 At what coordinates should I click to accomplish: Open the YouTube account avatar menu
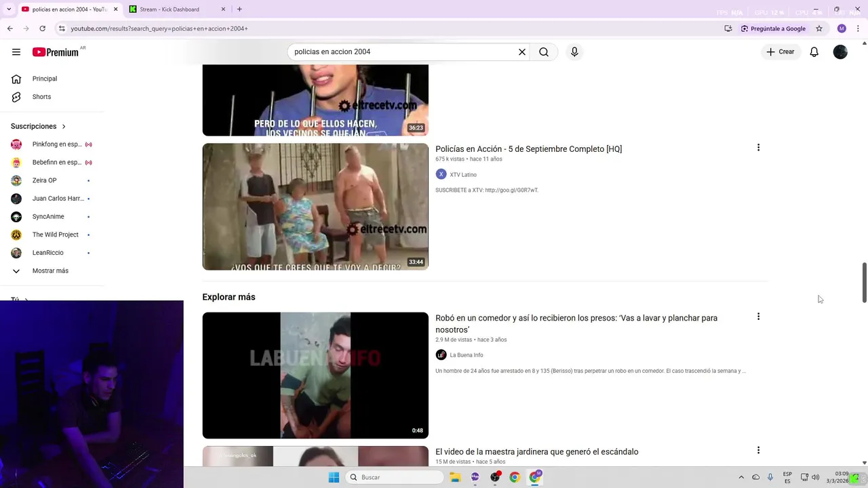(x=840, y=52)
